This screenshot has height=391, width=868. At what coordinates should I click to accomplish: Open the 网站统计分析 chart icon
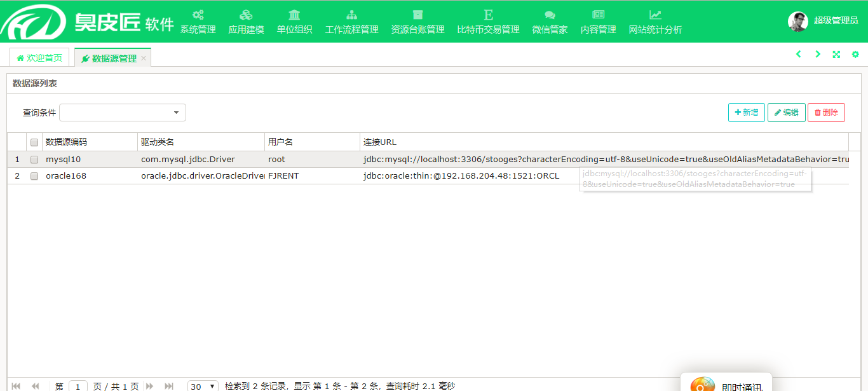click(655, 15)
